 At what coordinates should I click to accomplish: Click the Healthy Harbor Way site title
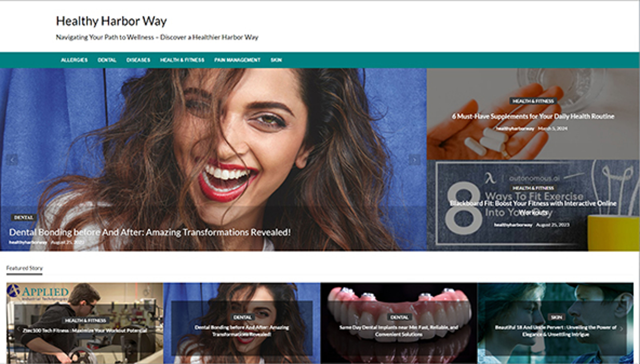[111, 21]
